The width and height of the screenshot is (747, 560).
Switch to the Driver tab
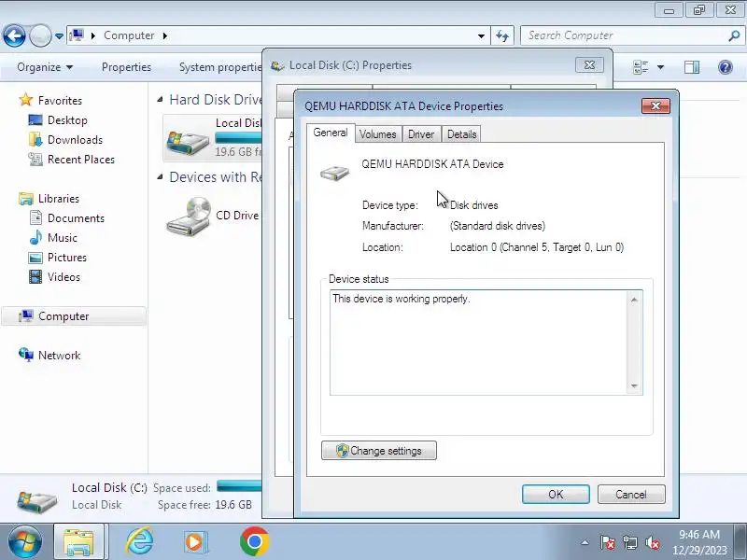tap(421, 134)
